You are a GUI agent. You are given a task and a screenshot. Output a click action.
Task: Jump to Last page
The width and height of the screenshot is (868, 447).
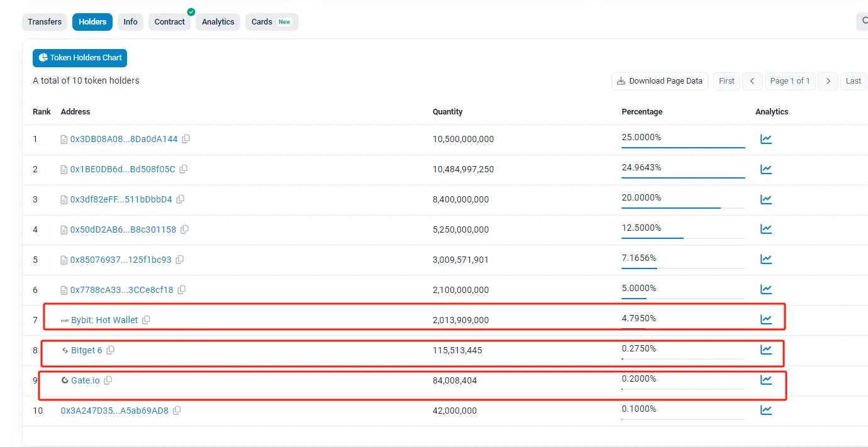pyautogui.click(x=853, y=81)
